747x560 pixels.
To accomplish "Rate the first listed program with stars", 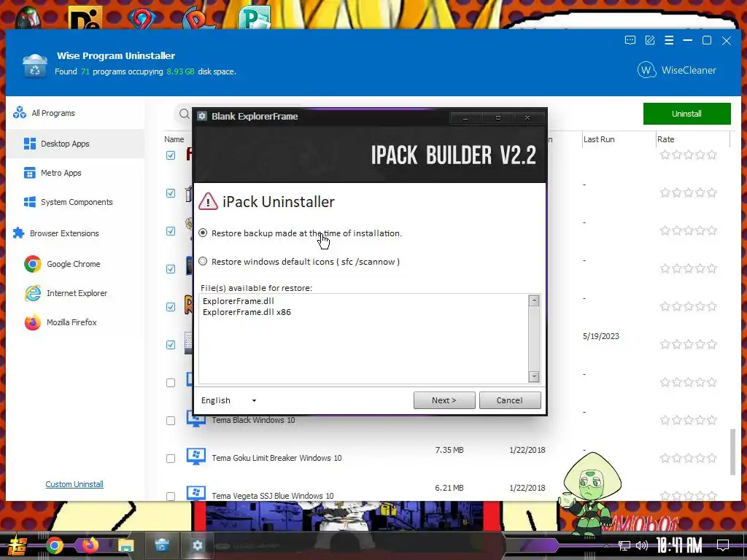I will click(689, 155).
